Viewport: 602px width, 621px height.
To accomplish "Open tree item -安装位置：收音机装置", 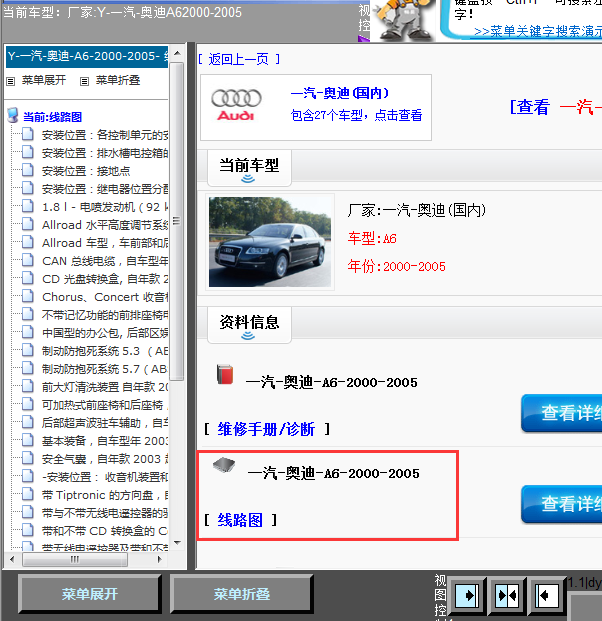I will [105, 477].
